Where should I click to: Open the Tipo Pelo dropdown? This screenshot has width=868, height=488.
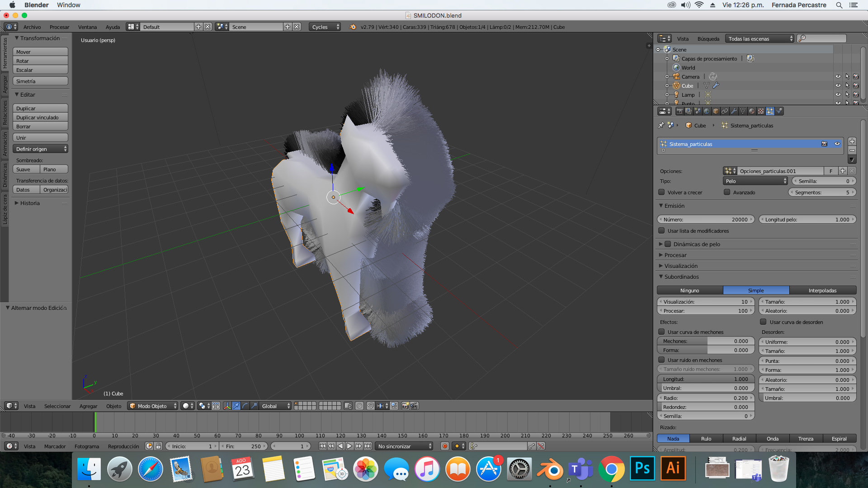tap(755, 181)
